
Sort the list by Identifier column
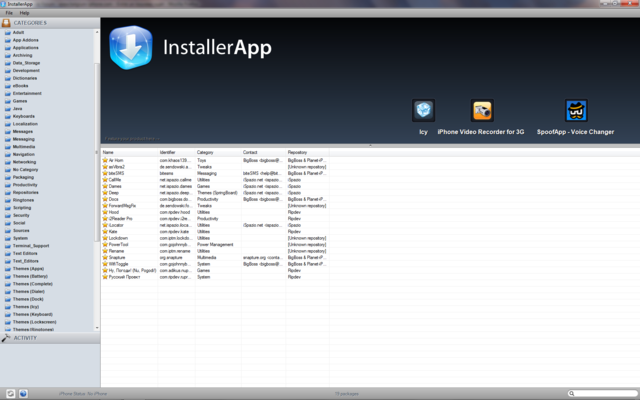tap(176, 152)
